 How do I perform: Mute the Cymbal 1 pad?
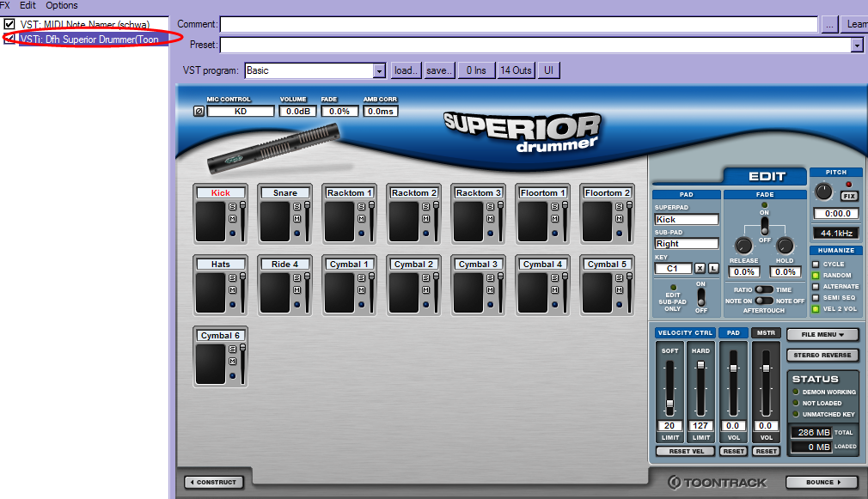[x=362, y=290]
